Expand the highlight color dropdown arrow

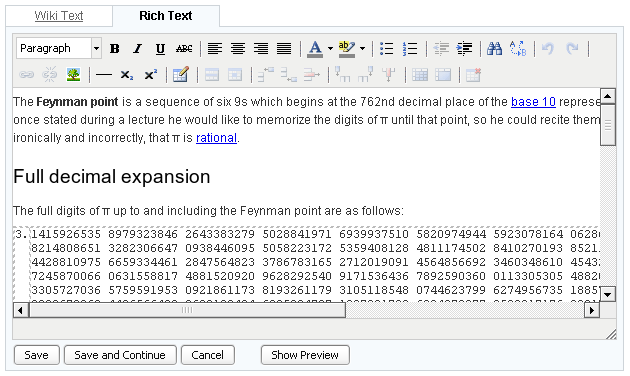[362, 49]
